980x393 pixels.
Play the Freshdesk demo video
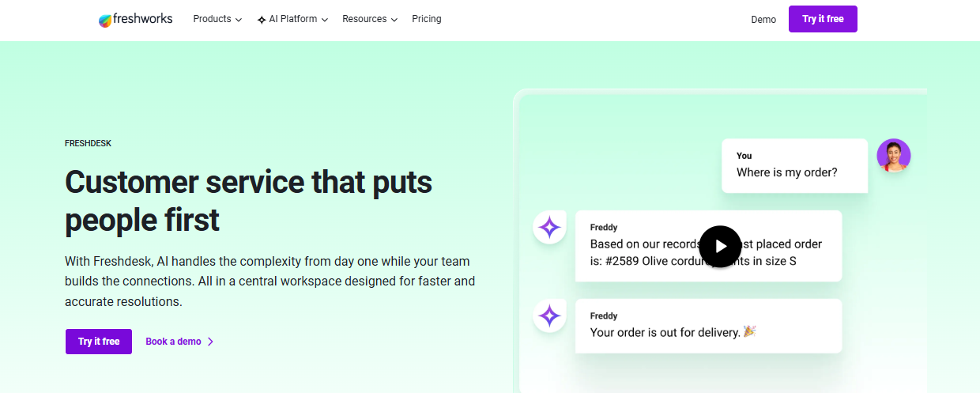point(720,247)
